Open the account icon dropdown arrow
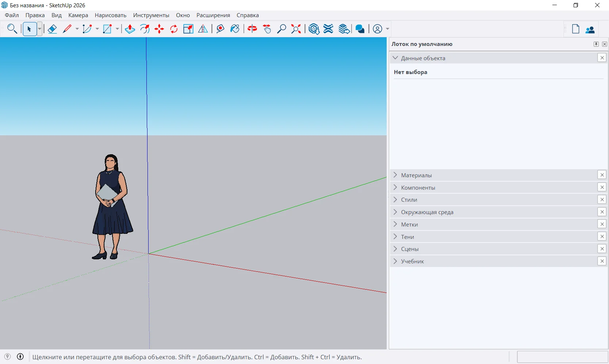Image resolution: width=609 pixels, height=364 pixels. click(x=387, y=29)
